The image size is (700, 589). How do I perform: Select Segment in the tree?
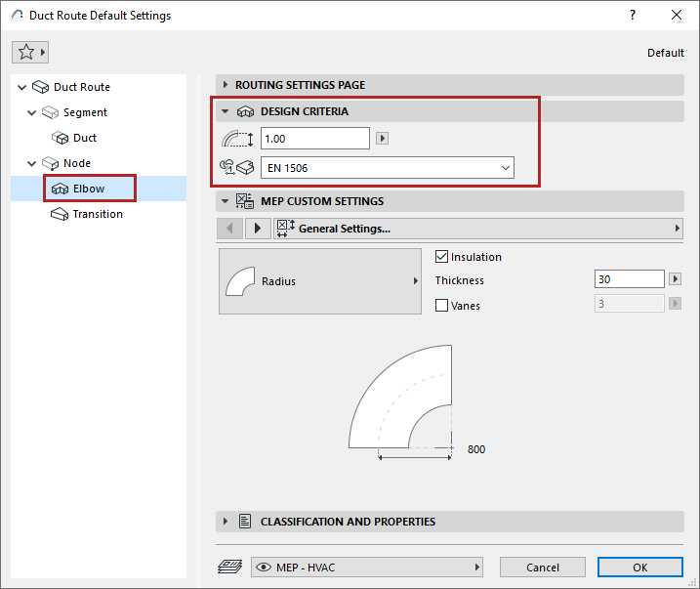coord(85,112)
